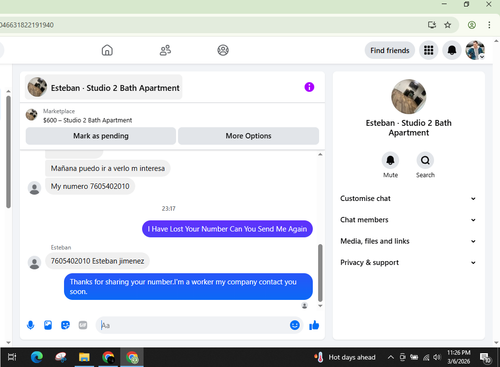Attach a photo with image icon
The image size is (500, 367).
[48, 325]
